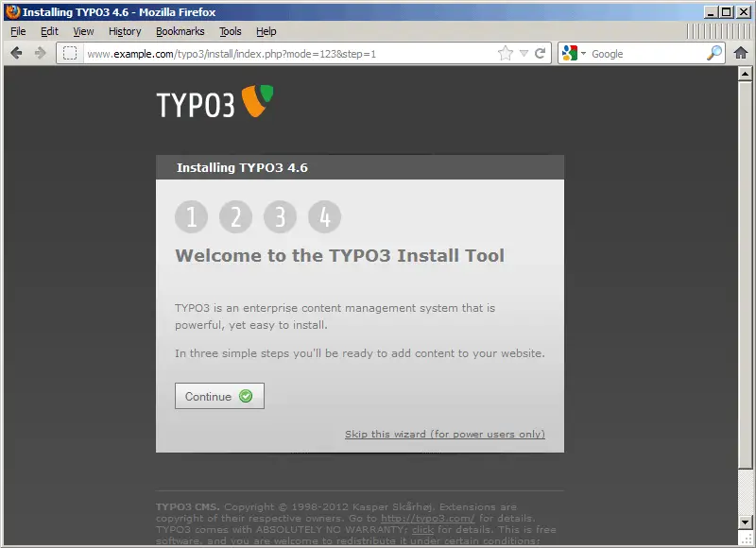Click the step 3 circle
756x548 pixels.
click(280, 217)
